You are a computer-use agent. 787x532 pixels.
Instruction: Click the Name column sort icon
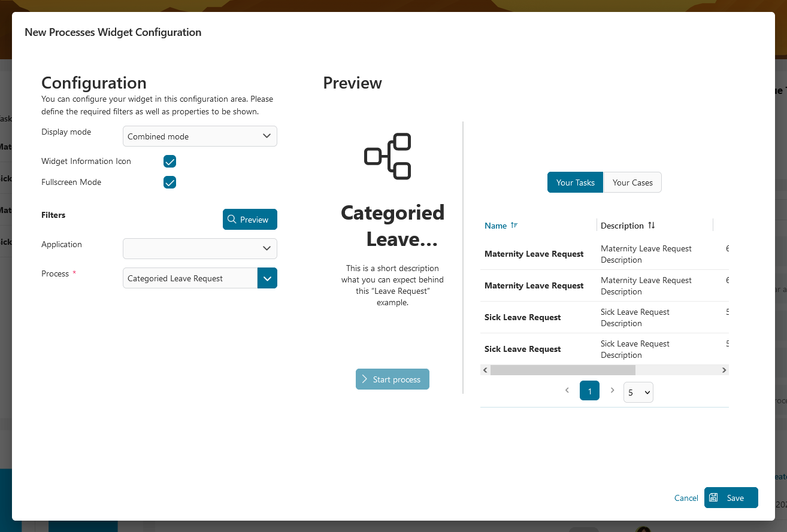point(514,226)
